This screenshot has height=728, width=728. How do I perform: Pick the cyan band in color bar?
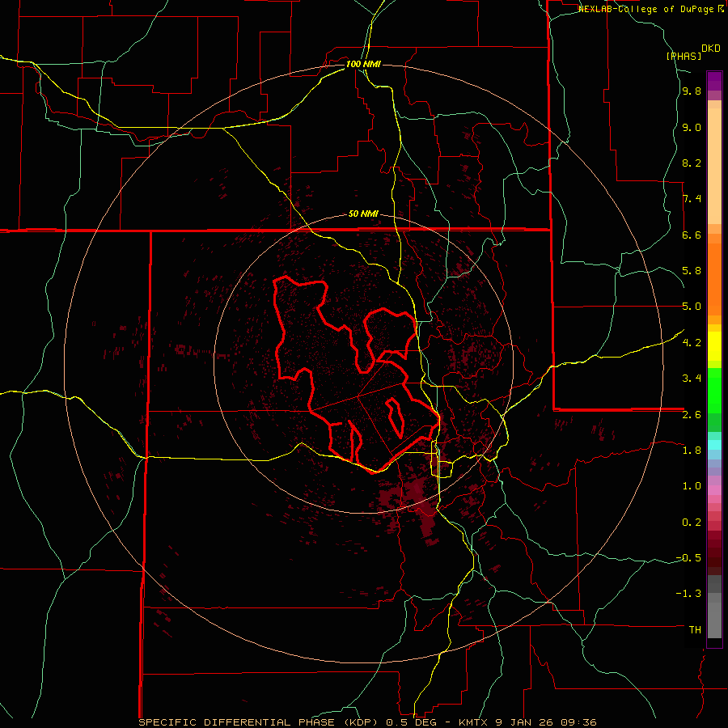(714, 445)
